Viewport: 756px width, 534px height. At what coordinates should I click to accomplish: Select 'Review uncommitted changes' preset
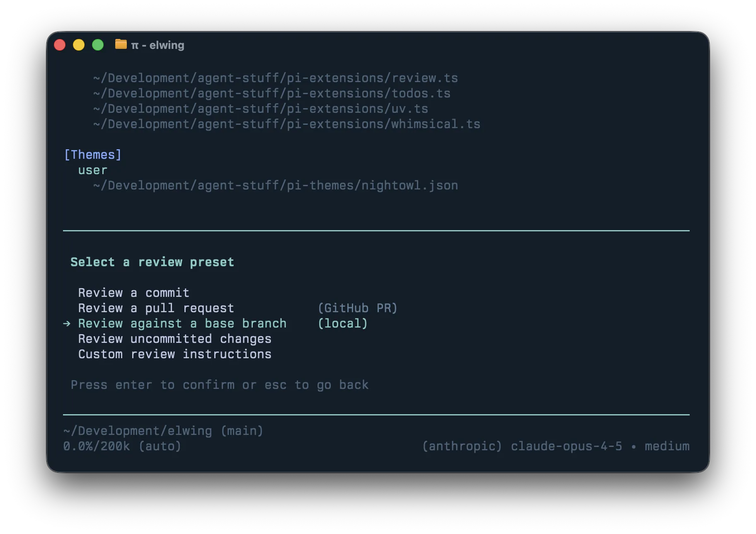174,339
